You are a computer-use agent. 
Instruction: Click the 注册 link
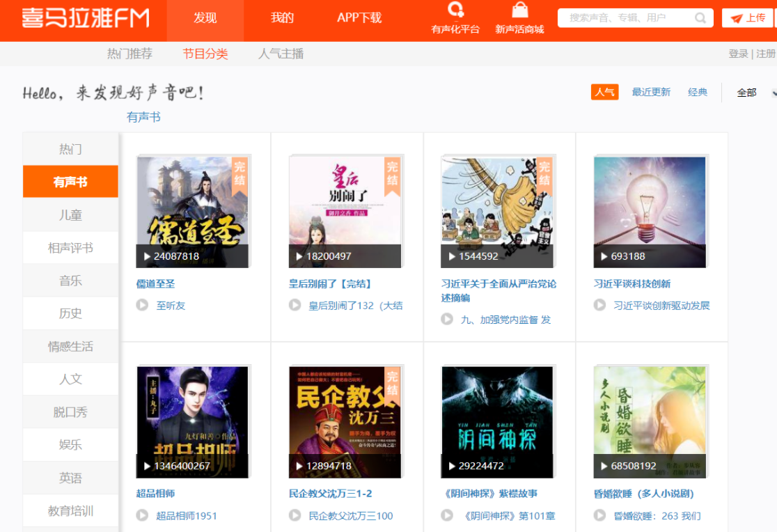pyautogui.click(x=766, y=54)
